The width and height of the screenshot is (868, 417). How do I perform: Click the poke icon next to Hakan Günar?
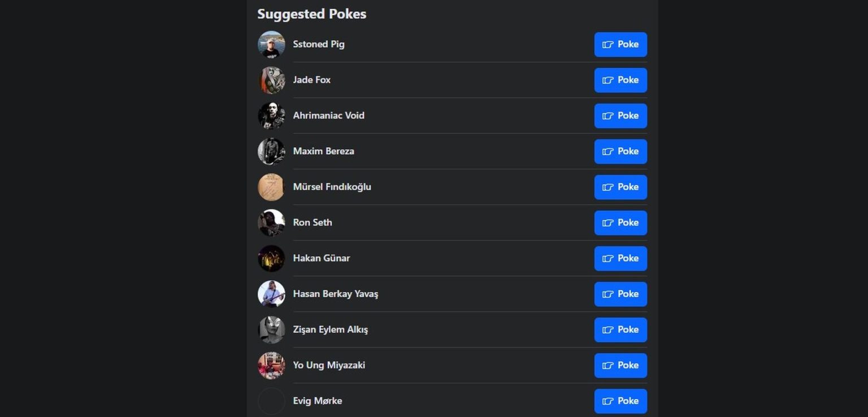pyautogui.click(x=609, y=258)
